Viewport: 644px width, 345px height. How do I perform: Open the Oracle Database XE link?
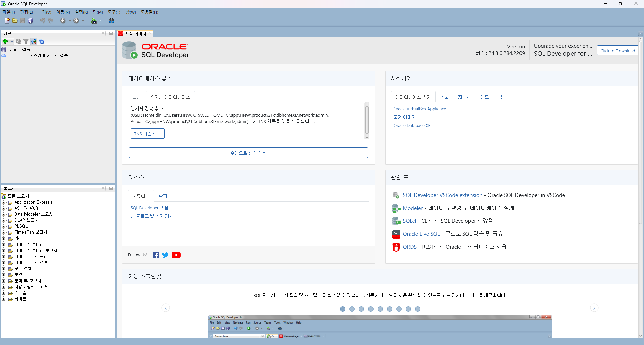412,125
